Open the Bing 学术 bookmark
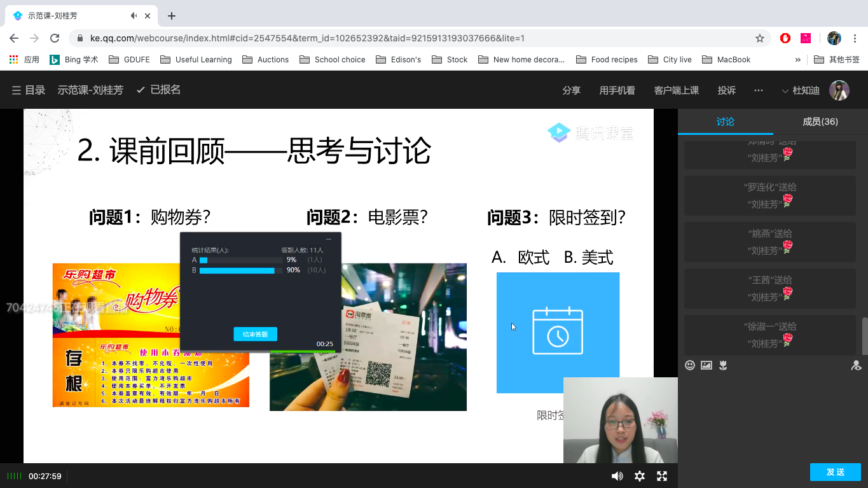 (74, 59)
